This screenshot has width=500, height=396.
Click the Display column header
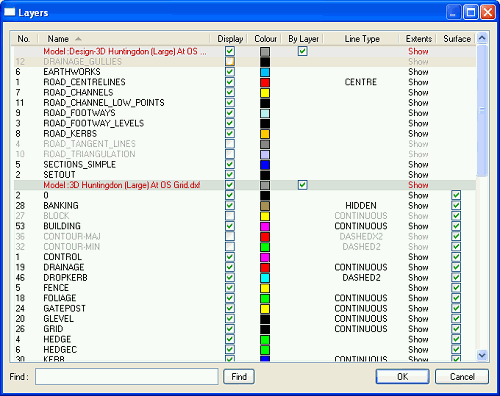230,39
